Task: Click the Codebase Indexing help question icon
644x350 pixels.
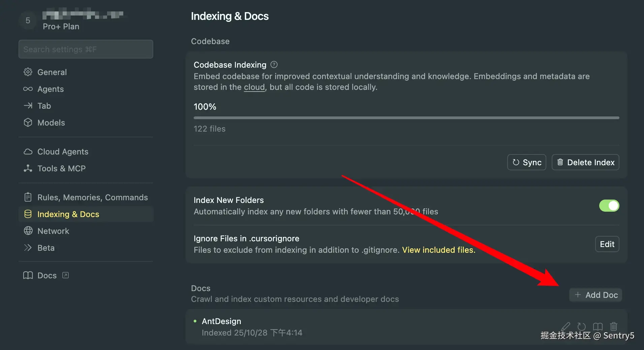Action: [x=274, y=65]
